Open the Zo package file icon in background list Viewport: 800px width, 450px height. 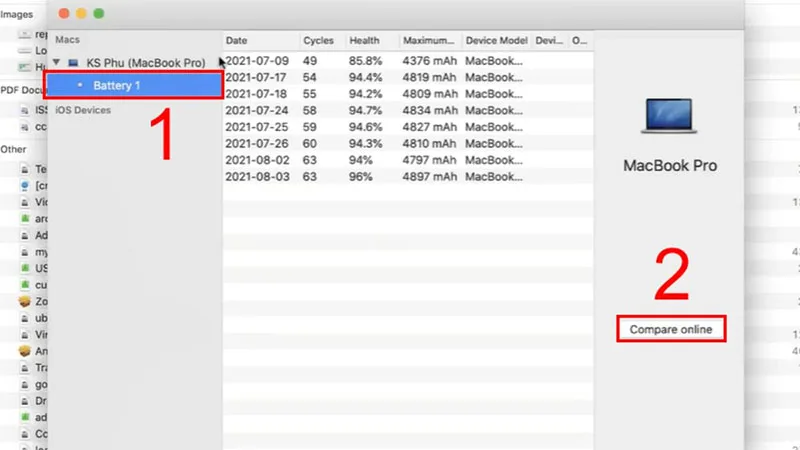24,302
